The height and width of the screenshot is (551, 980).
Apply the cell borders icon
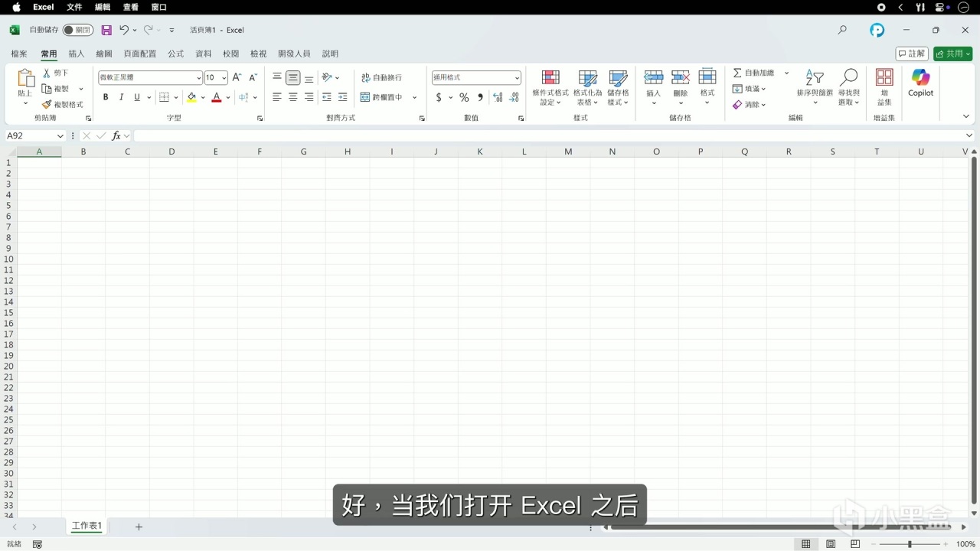pyautogui.click(x=164, y=97)
